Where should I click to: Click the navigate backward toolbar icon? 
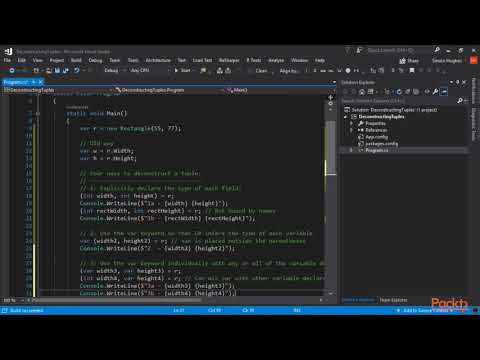12,70
